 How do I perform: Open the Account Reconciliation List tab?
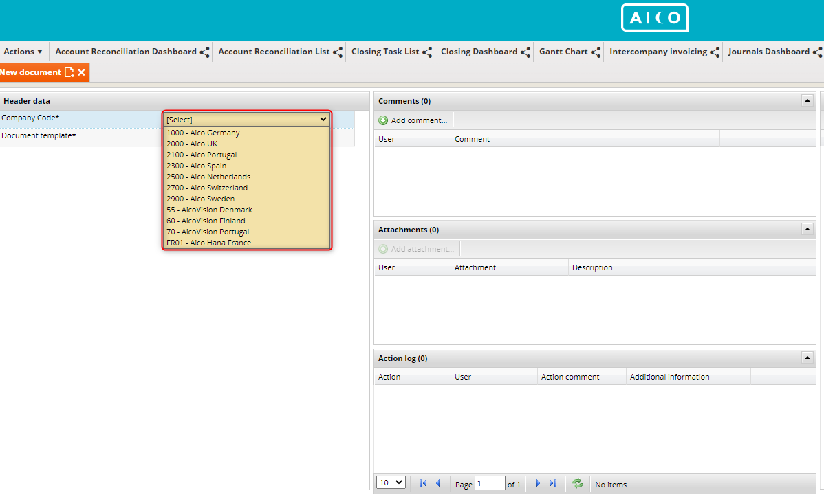(x=274, y=52)
